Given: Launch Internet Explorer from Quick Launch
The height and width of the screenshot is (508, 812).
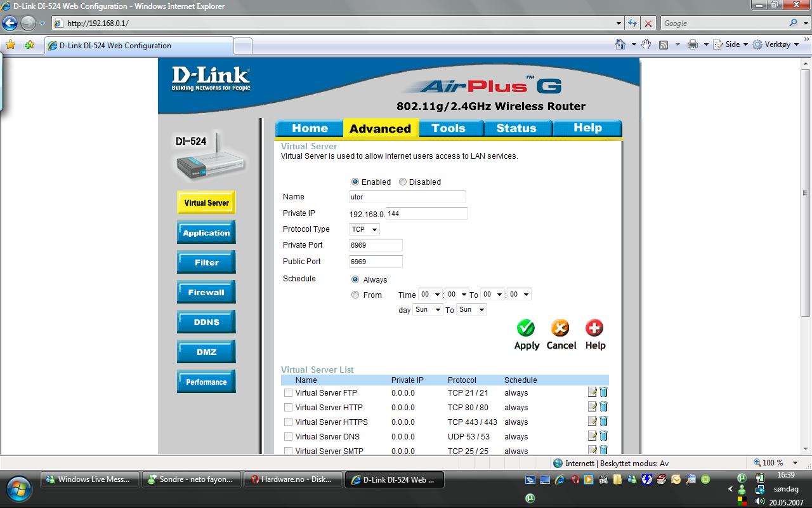Looking at the screenshot, I should tap(560, 480).
